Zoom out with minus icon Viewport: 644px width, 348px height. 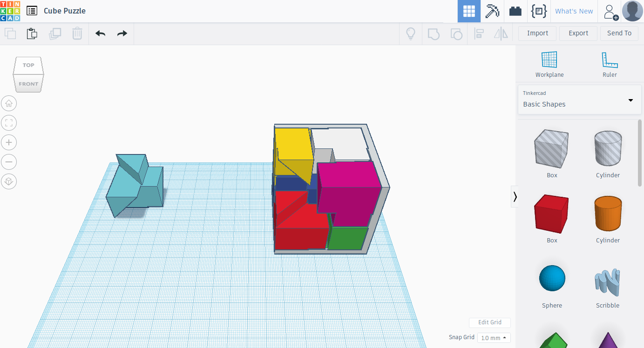click(x=9, y=162)
